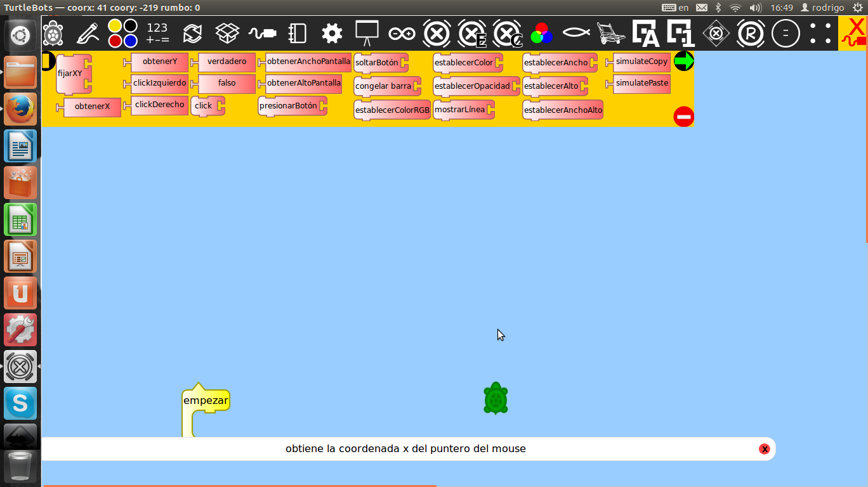Open the flow palette with looping arrows
Screen dimensions: 868x487
click(x=192, y=34)
